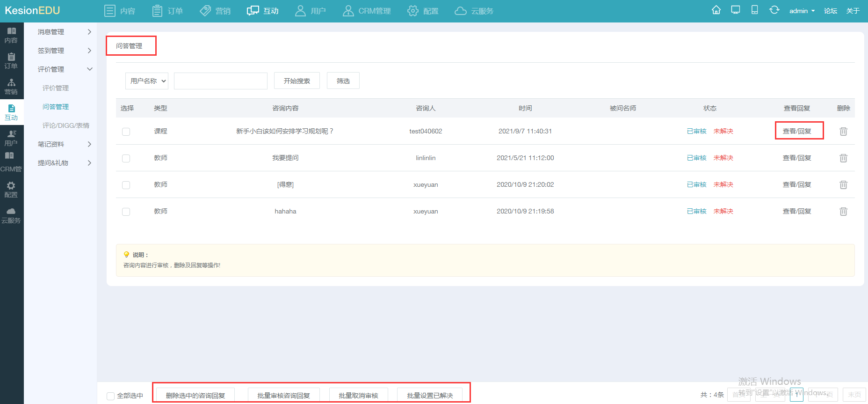Expand the 消息管理 sidebar section
The width and height of the screenshot is (868, 404).
tap(64, 32)
